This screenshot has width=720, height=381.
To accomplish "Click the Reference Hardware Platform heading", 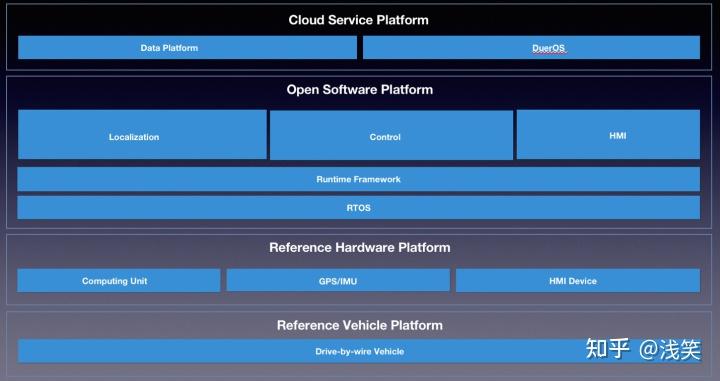I will pos(360,247).
